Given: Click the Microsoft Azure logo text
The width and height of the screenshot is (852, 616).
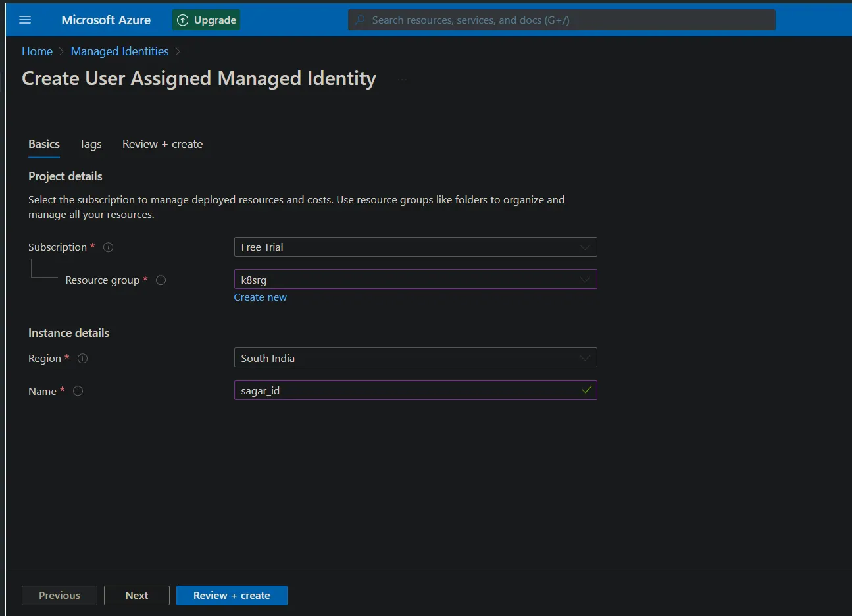Looking at the screenshot, I should (x=106, y=20).
